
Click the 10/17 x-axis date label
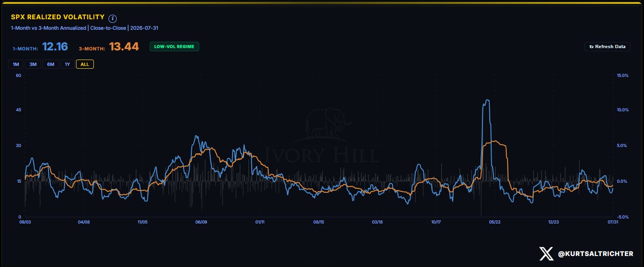(436, 222)
